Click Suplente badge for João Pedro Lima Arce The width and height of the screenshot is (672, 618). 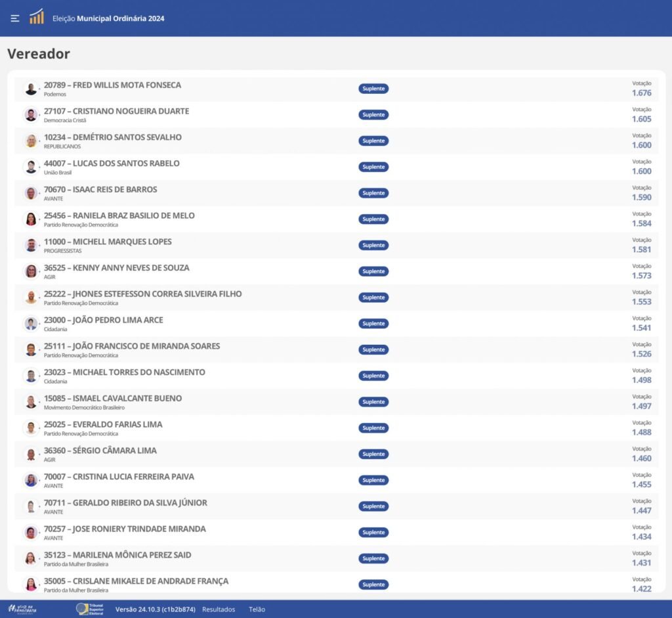(x=373, y=324)
